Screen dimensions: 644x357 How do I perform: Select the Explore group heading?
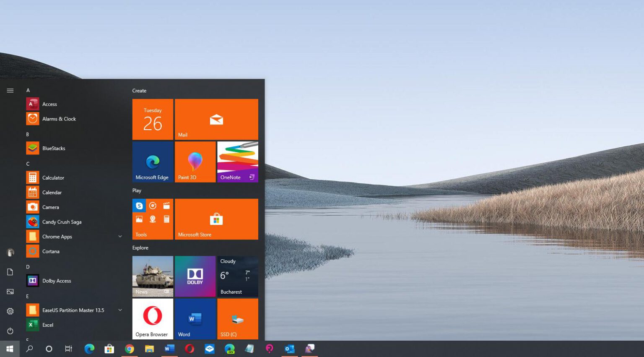tap(140, 248)
